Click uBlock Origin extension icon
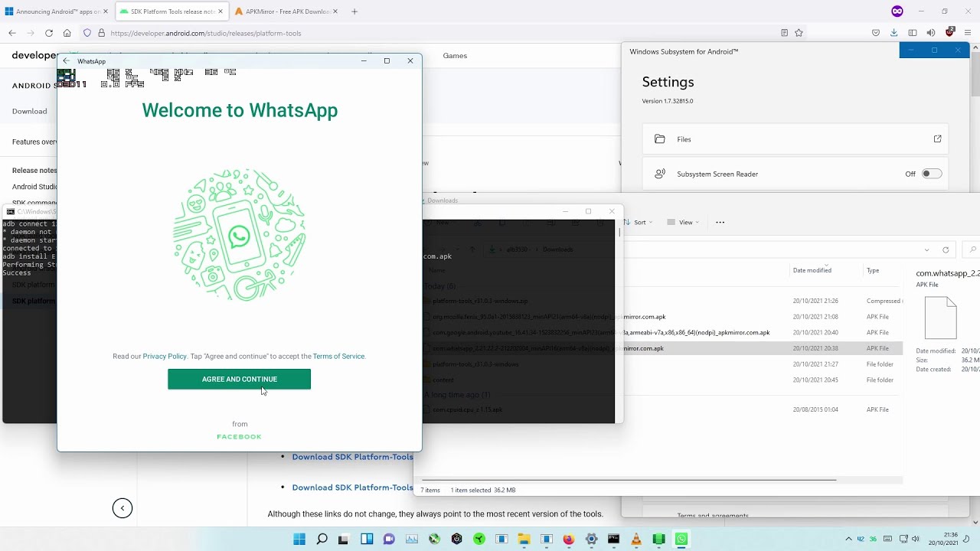This screenshot has width=980, height=551. (950, 32)
